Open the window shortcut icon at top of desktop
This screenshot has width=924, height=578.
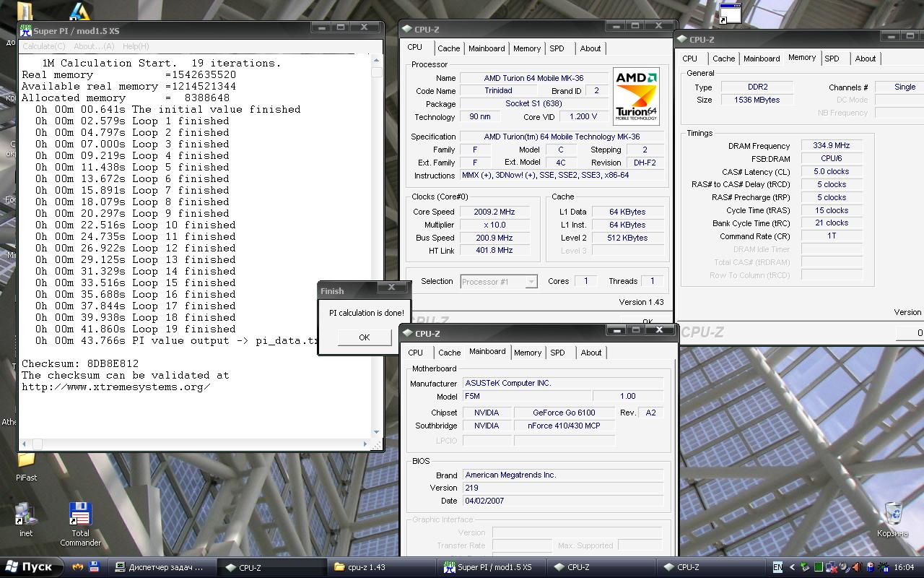click(731, 13)
